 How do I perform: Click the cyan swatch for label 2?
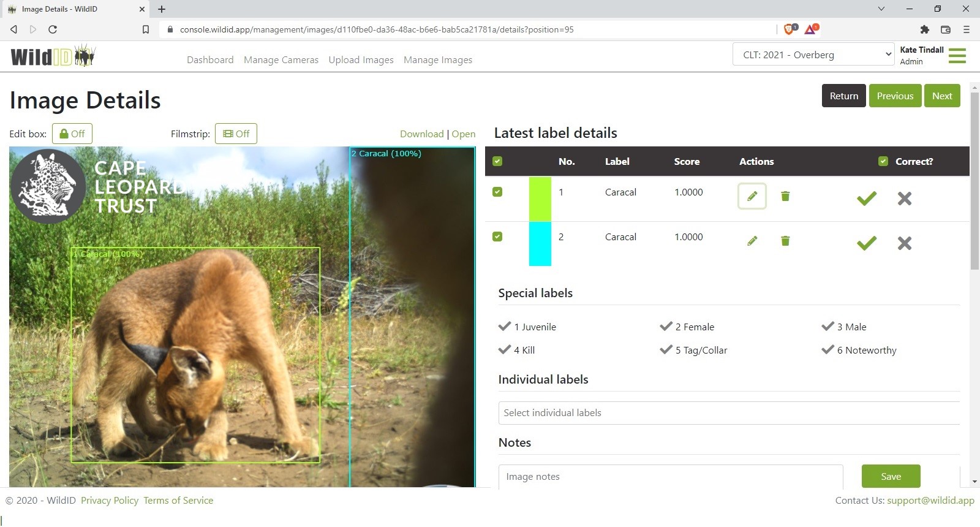(540, 244)
